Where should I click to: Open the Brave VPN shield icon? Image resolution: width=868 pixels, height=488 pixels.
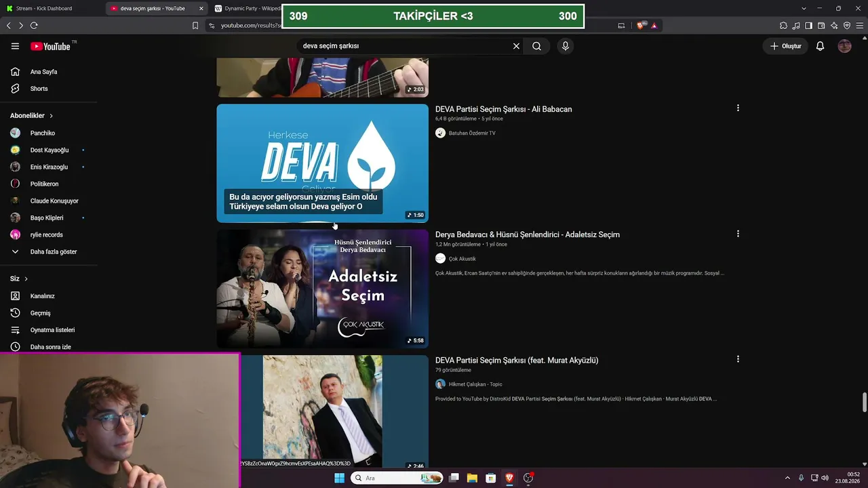pos(847,26)
